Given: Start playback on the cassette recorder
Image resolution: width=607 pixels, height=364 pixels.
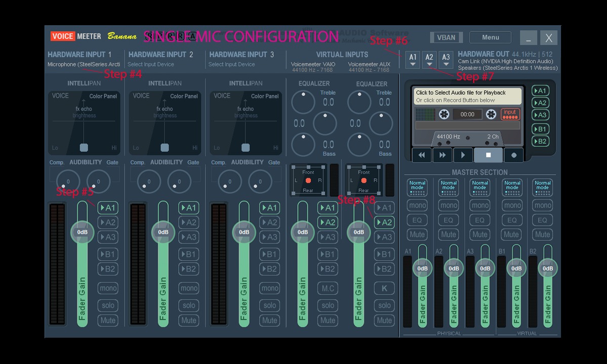Looking at the screenshot, I should click(x=463, y=155).
